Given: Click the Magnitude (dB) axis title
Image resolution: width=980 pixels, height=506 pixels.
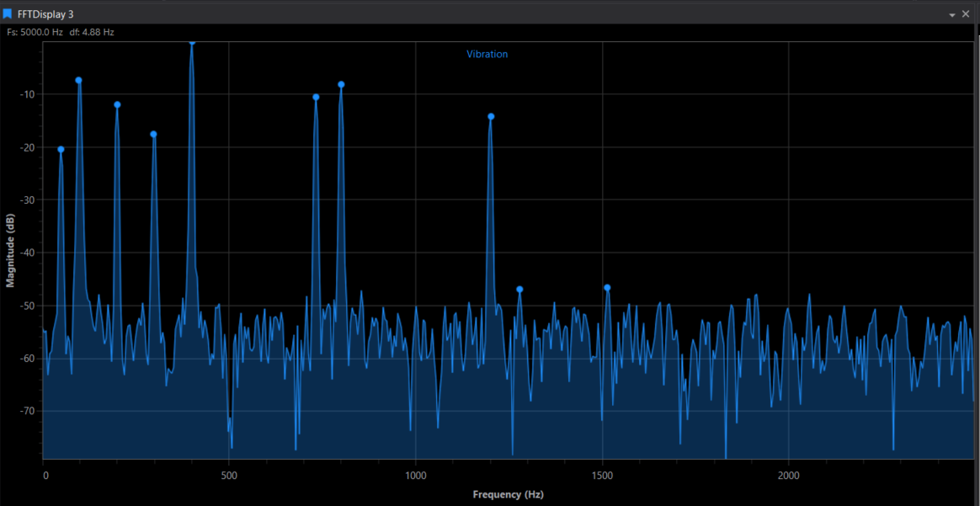Looking at the screenshot, I should [10, 253].
